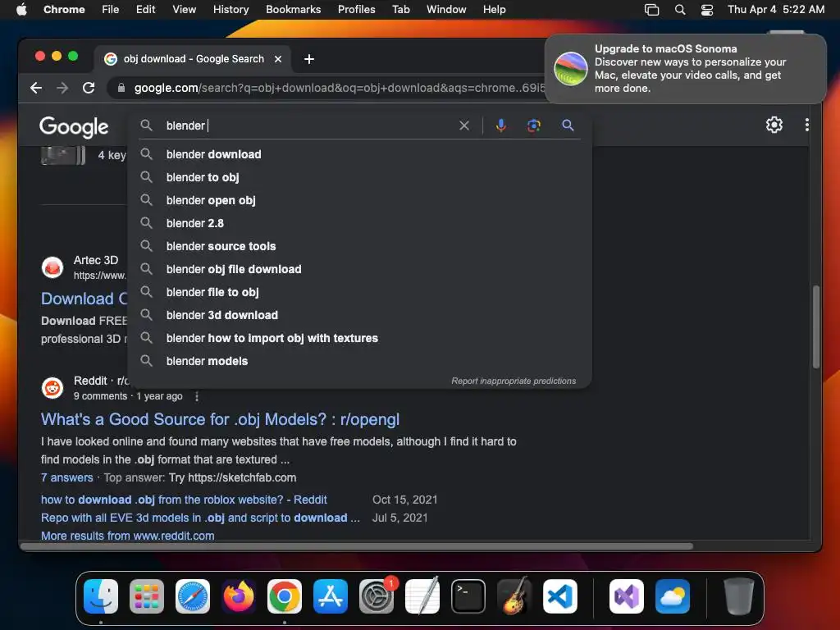Start voice search with the microphone icon
The height and width of the screenshot is (630, 840).
coord(501,126)
